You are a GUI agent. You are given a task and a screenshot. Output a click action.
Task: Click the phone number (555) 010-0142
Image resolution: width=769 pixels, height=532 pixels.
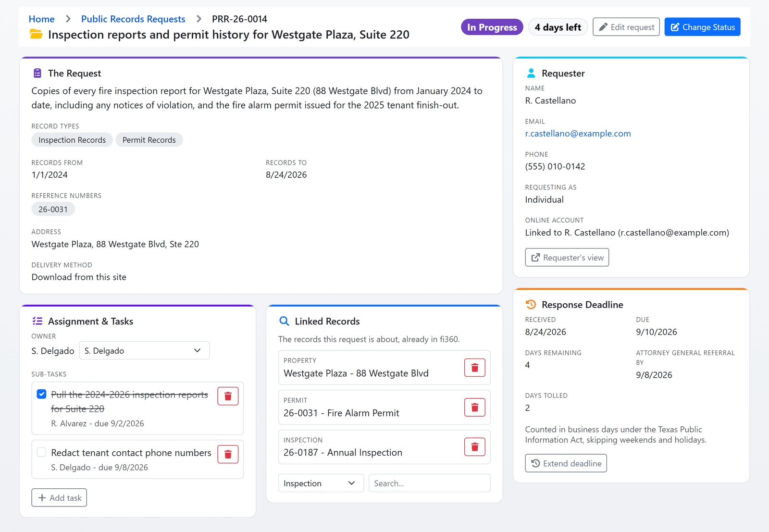[555, 166]
